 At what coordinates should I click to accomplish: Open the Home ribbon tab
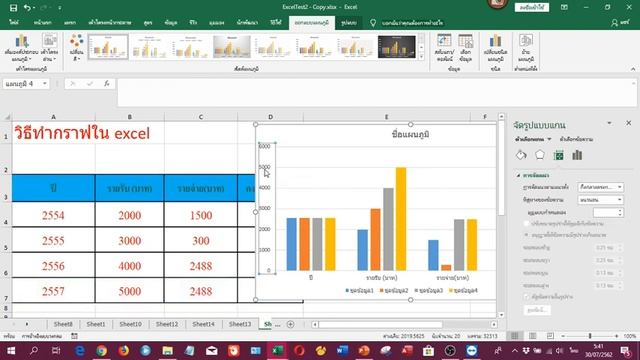click(42, 23)
